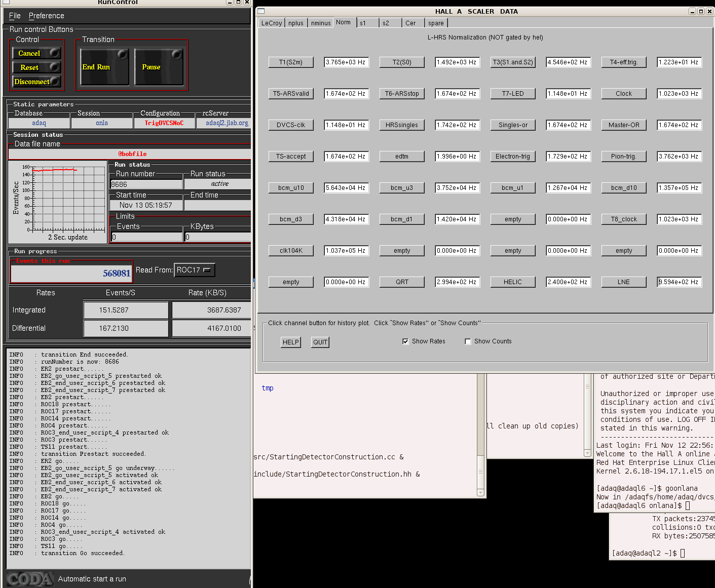The height and width of the screenshot is (588, 715).
Task: Click the bcm_u3 channel button
Action: 402,188
